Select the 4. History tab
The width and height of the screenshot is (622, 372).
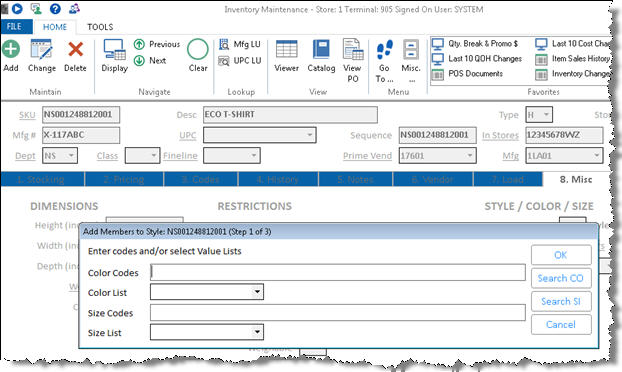click(x=277, y=179)
